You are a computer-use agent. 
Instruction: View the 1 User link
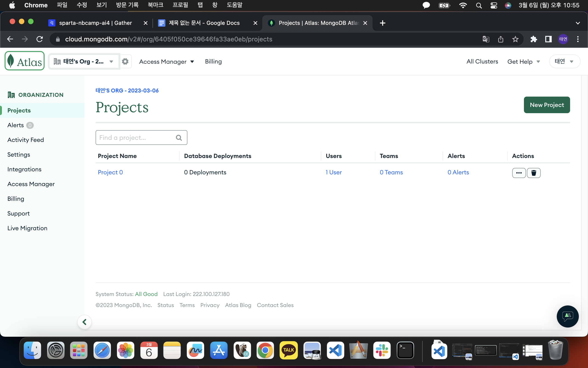(334, 172)
